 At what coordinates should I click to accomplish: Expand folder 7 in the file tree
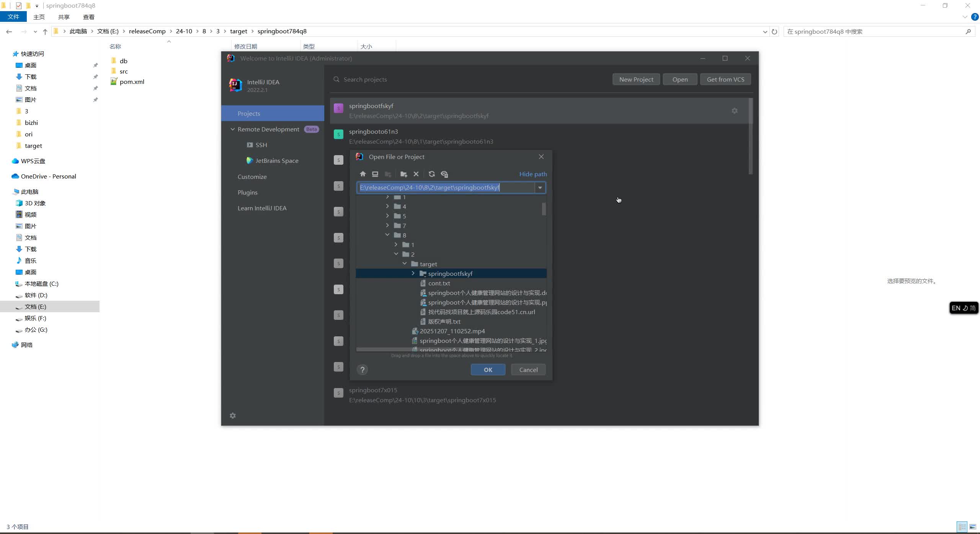coord(387,225)
